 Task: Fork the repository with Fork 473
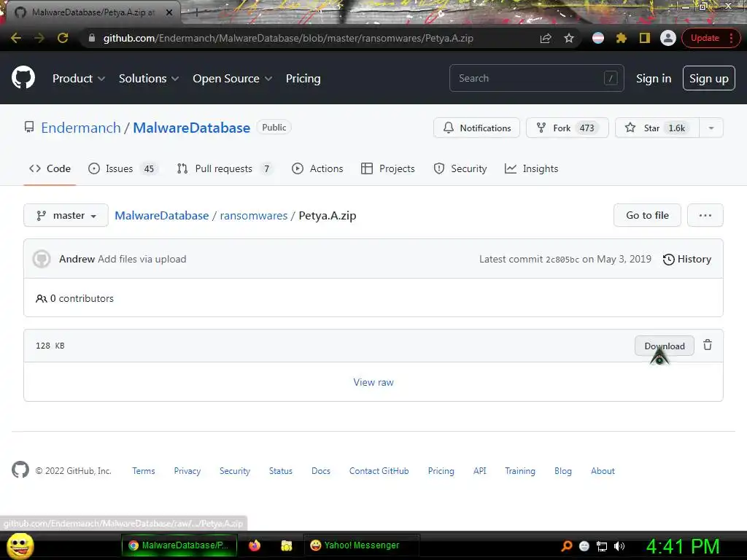(567, 128)
